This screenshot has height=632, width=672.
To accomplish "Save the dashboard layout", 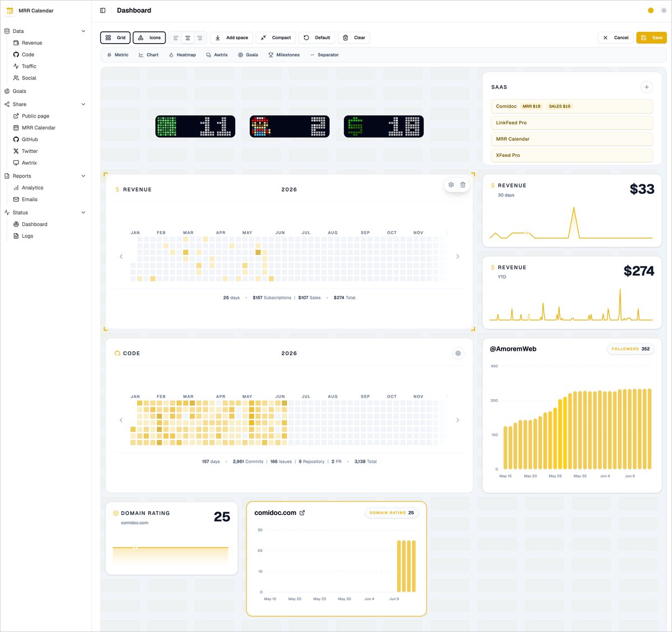I will (x=651, y=38).
